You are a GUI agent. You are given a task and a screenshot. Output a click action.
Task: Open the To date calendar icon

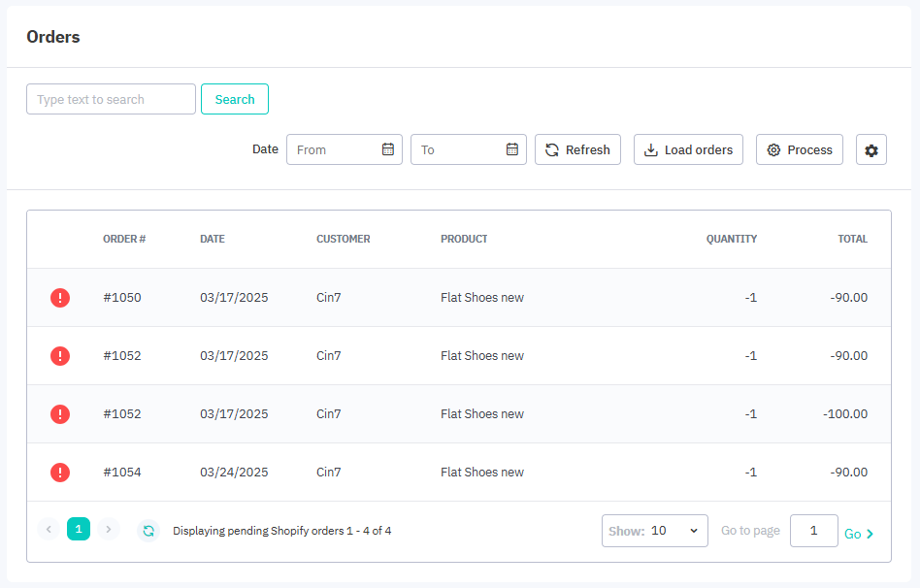pos(512,149)
